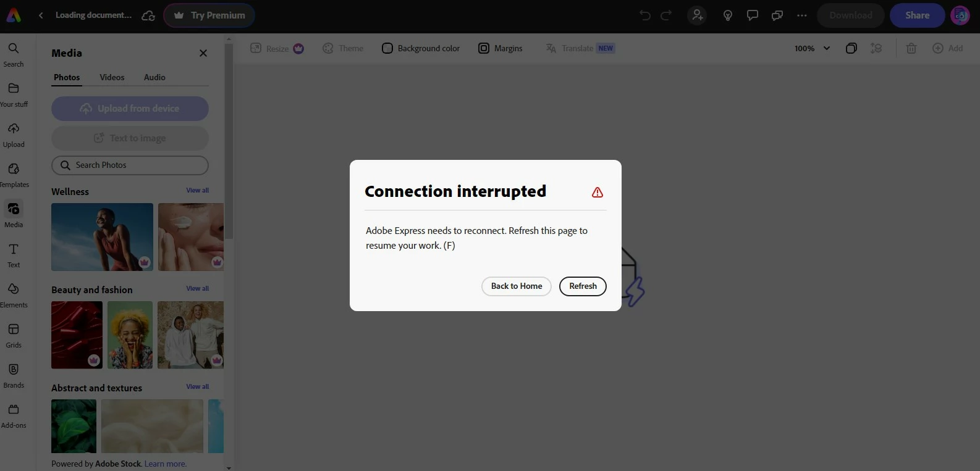The width and height of the screenshot is (980, 471).
Task: Click View all for Wellness
Action: point(198,190)
